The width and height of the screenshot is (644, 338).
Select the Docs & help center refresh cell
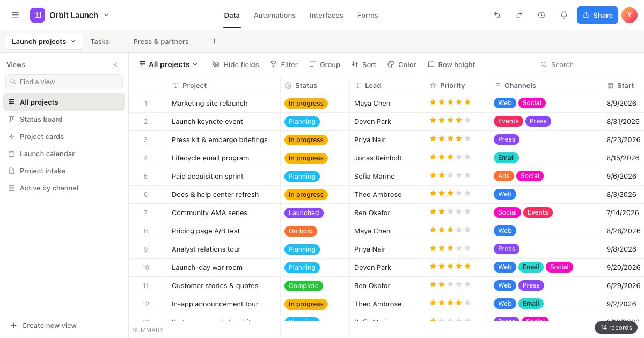point(224,194)
